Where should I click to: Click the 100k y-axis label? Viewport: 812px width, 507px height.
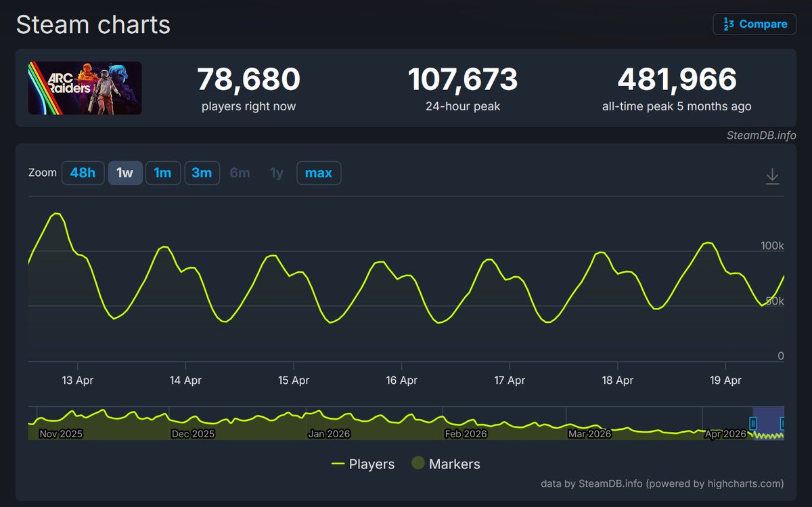tap(771, 246)
